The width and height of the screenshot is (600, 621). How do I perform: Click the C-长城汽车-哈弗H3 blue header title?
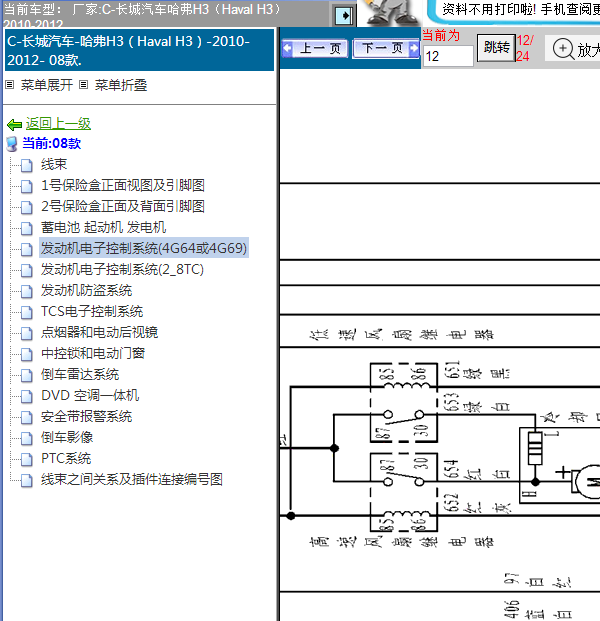(x=139, y=50)
